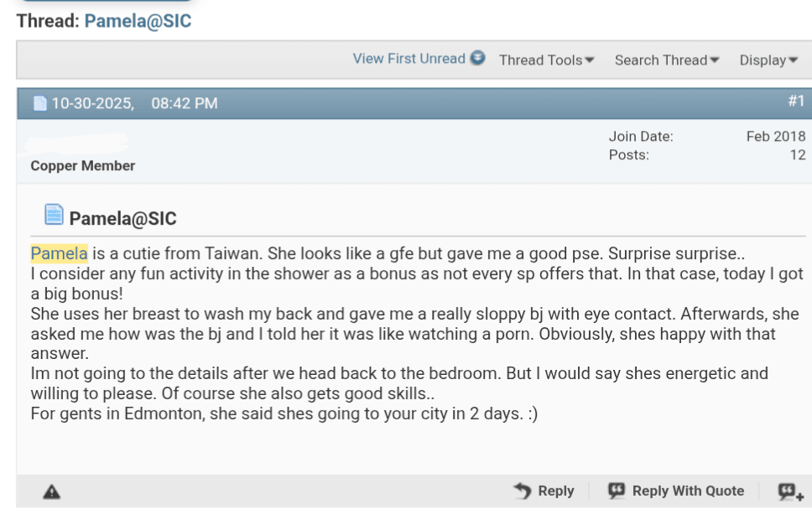The image size is (812, 515).
Task: Click the post status icon beside the date
Action: (39, 104)
